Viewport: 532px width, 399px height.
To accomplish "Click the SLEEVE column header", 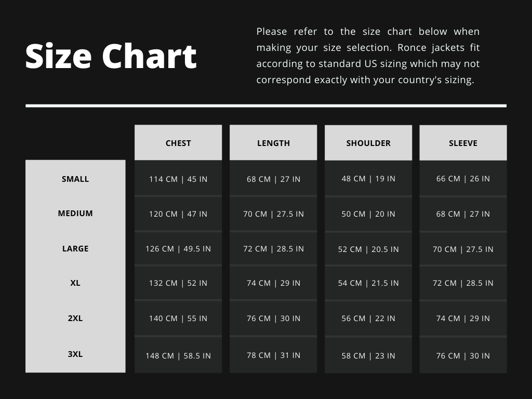I will 463,143.
